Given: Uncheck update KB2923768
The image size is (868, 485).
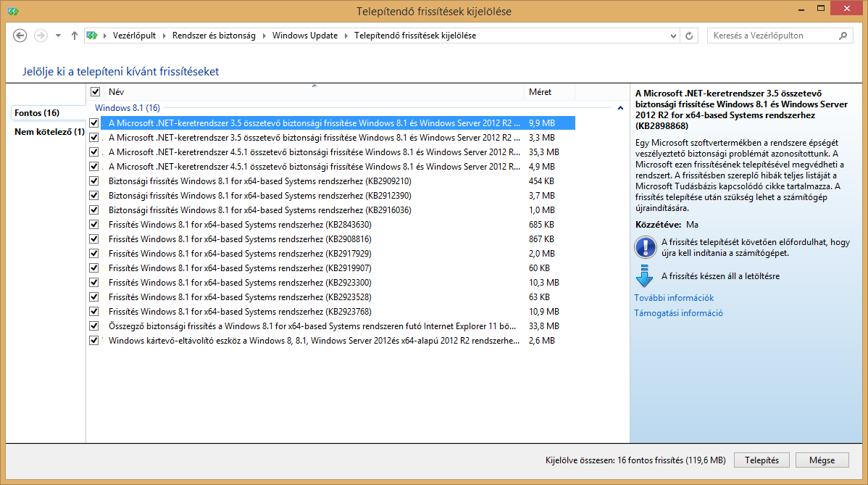Looking at the screenshot, I should tap(94, 311).
